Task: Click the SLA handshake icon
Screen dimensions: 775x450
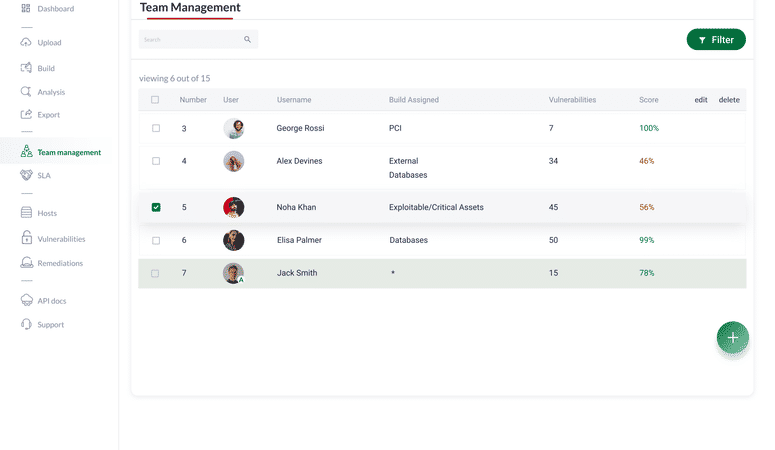Action: coord(27,175)
